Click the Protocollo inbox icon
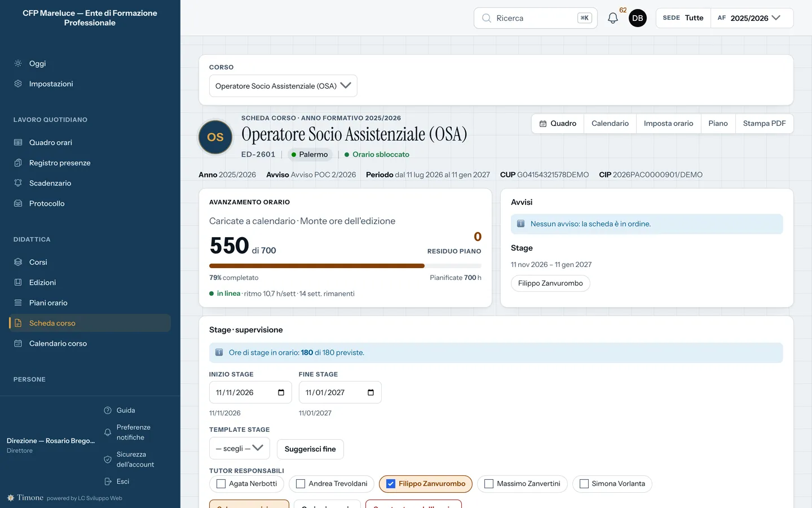Image resolution: width=812 pixels, height=508 pixels. pos(18,203)
